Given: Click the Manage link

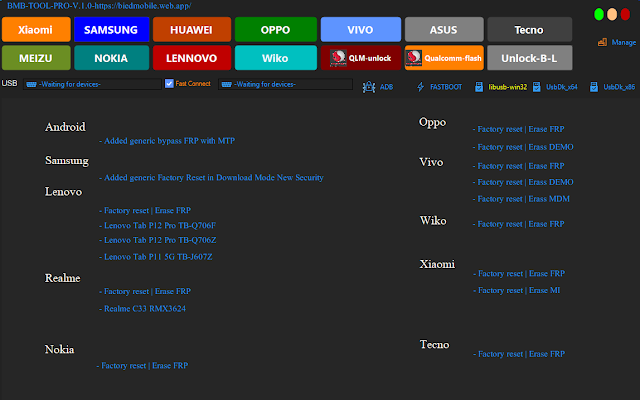Looking at the screenshot, I should (623, 42).
